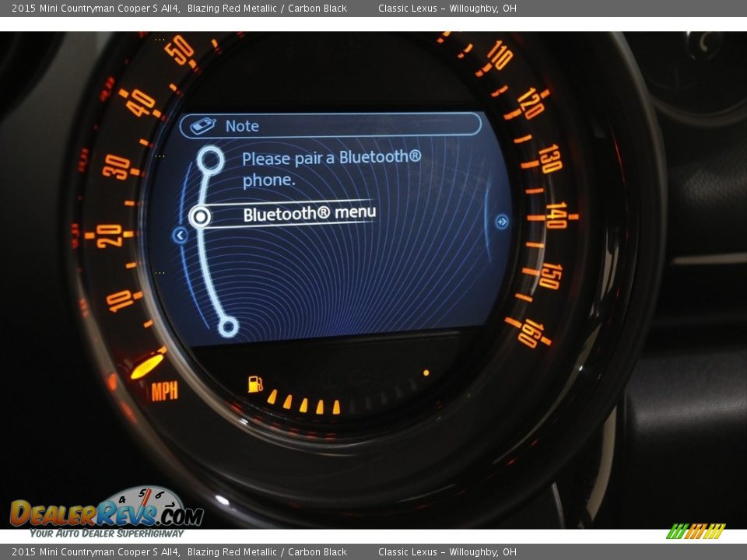Click the DealerRevs.com logo
The height and width of the screenshot is (560, 747).
107,512
